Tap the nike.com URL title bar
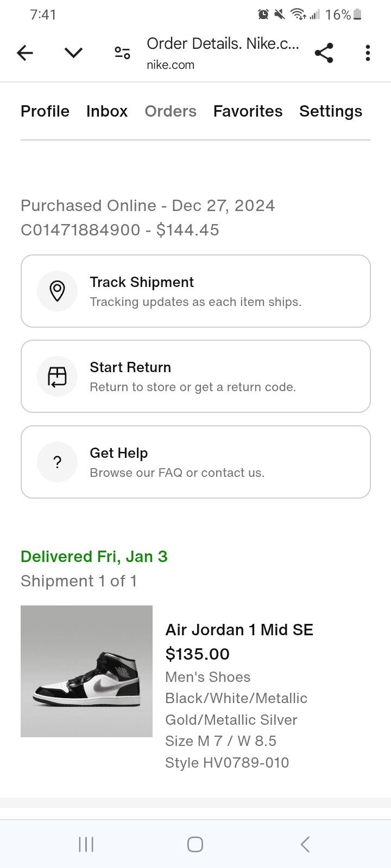The image size is (391, 868). [223, 53]
